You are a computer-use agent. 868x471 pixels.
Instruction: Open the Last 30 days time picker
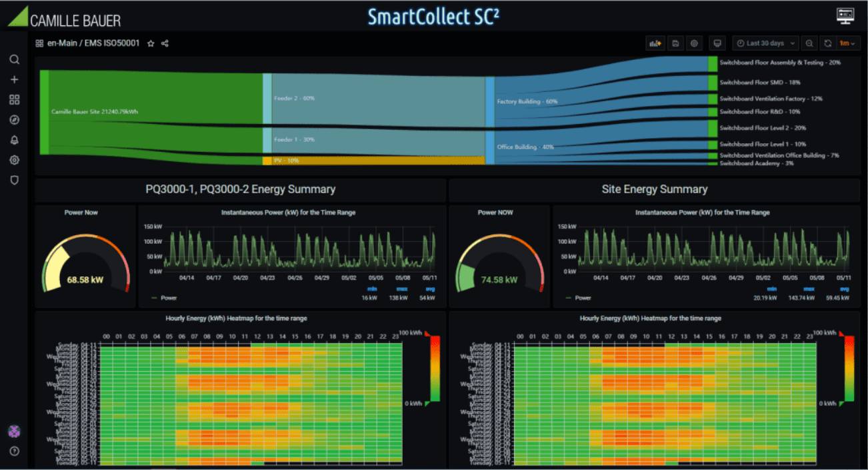(x=765, y=43)
